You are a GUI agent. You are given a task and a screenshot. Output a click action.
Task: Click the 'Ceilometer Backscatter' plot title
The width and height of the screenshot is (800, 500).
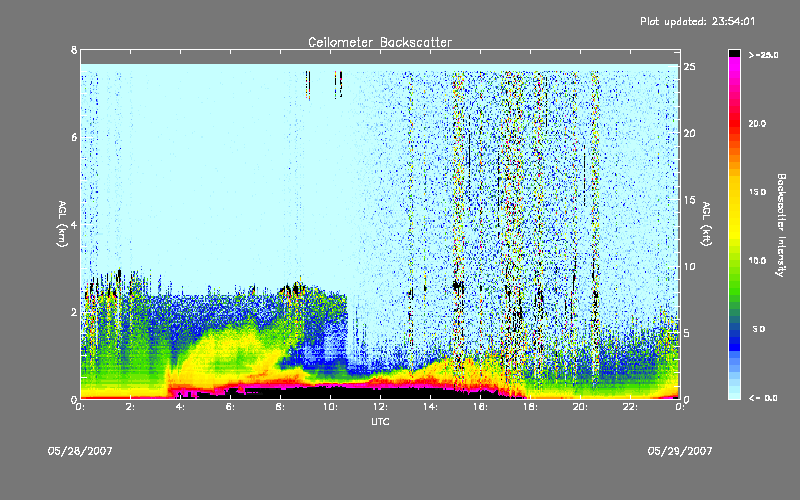pos(380,42)
